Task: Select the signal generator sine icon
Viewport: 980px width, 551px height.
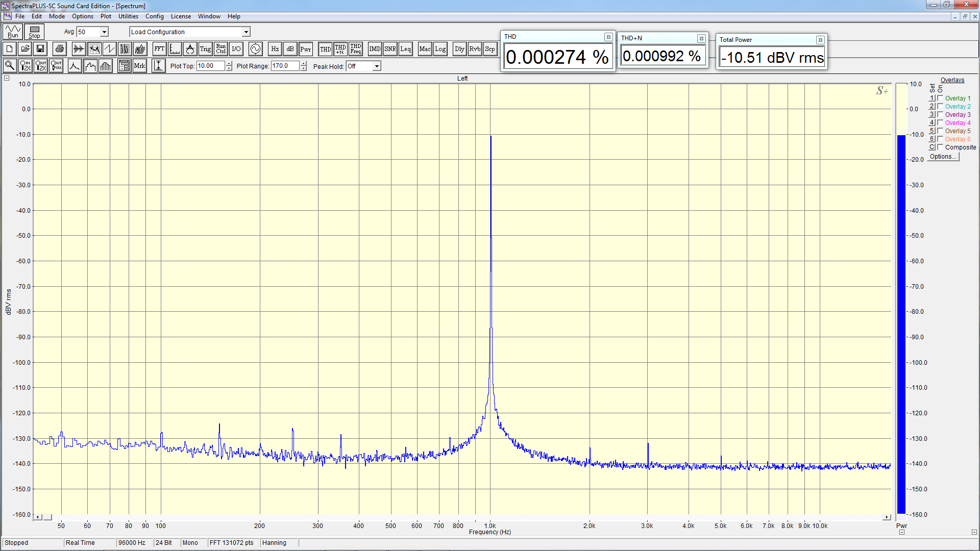Action: [x=255, y=49]
